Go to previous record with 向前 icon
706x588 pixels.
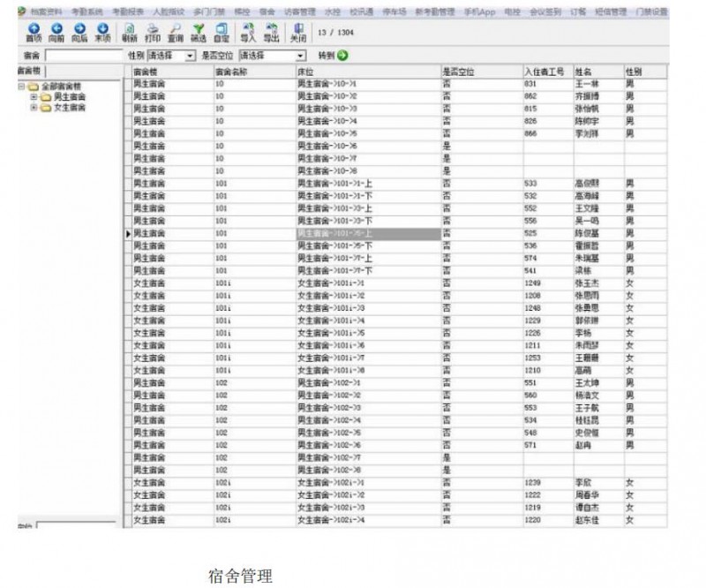click(56, 33)
